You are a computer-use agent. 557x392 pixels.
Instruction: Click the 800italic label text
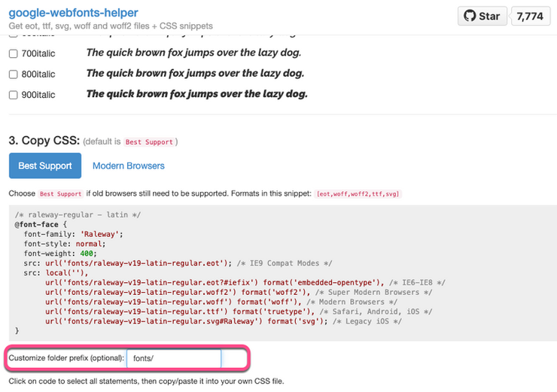(x=38, y=74)
